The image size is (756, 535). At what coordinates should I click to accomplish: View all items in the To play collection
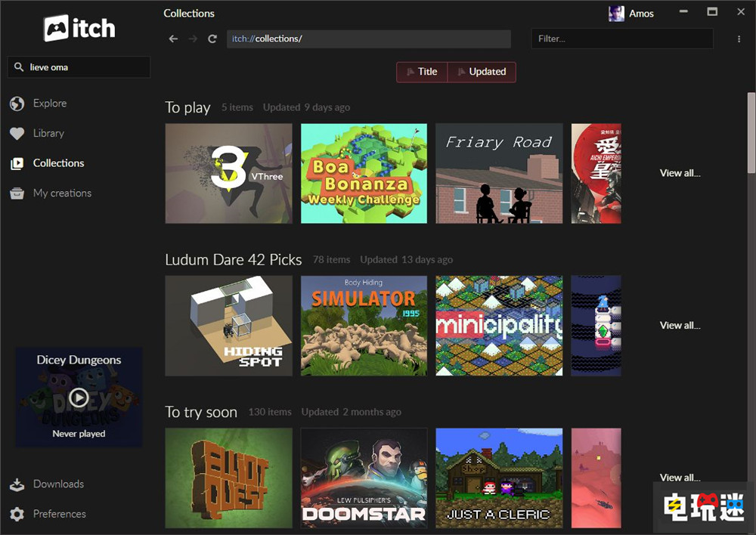(679, 172)
